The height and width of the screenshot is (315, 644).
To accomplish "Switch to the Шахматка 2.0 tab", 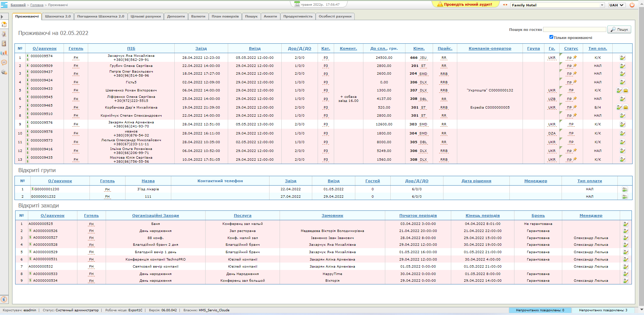I will point(58,16).
